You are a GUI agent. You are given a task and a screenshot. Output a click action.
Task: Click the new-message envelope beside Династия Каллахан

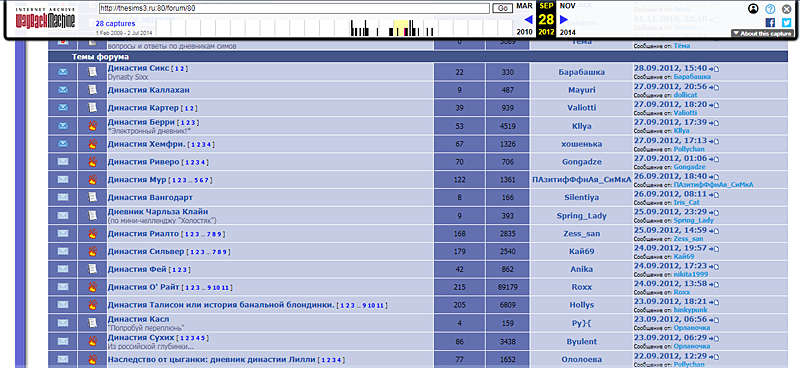point(63,90)
